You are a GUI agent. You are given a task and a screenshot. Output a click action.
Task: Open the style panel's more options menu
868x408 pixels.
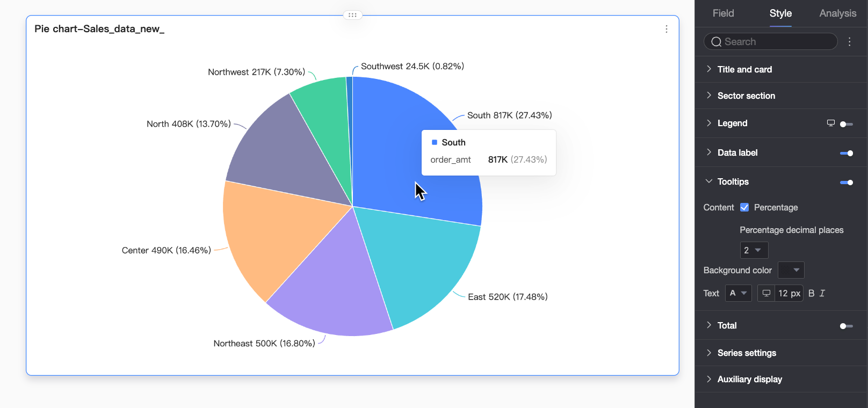(x=849, y=42)
